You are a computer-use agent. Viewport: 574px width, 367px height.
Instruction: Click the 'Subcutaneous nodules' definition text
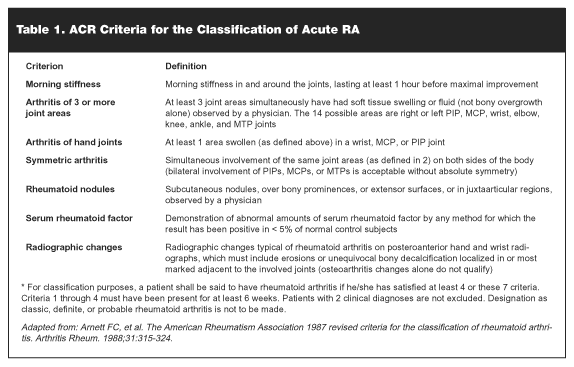coord(359,195)
